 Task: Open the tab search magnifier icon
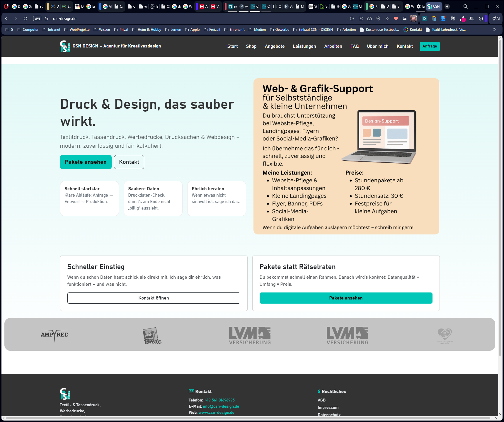click(465, 6)
